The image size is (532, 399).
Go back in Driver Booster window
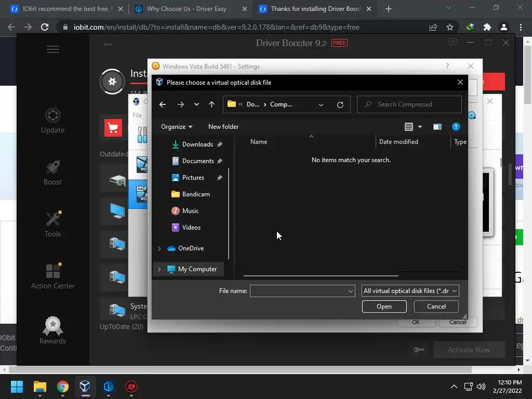click(108, 44)
